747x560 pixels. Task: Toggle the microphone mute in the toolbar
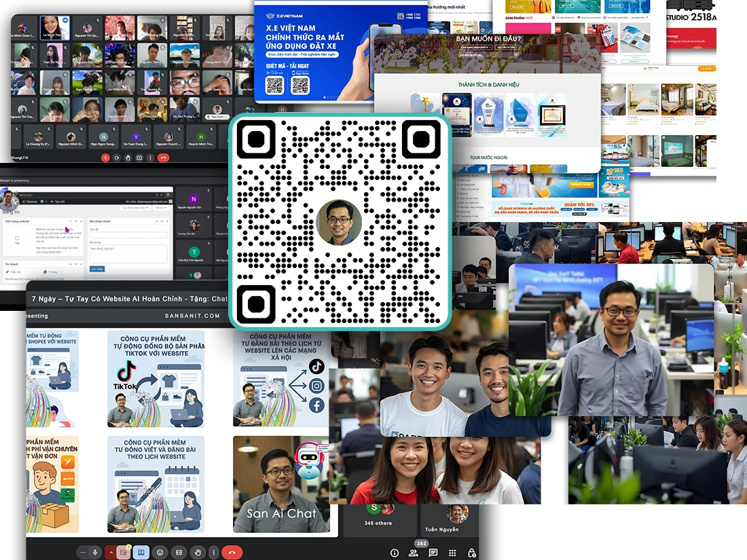pos(94,552)
